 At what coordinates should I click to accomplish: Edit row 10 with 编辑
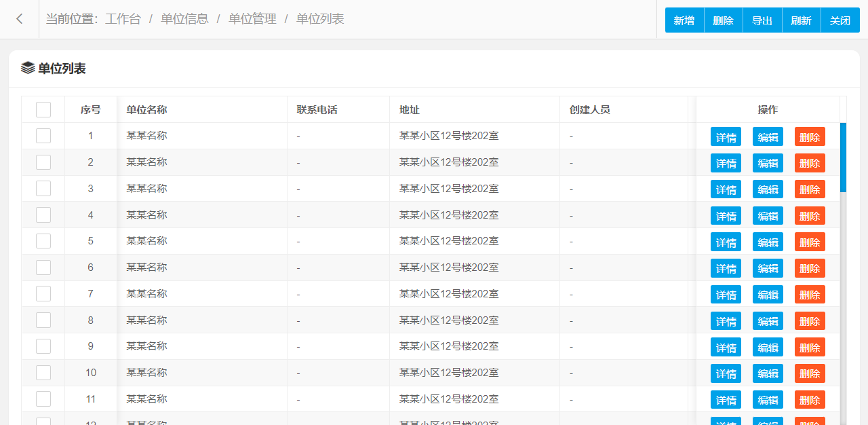(768, 373)
